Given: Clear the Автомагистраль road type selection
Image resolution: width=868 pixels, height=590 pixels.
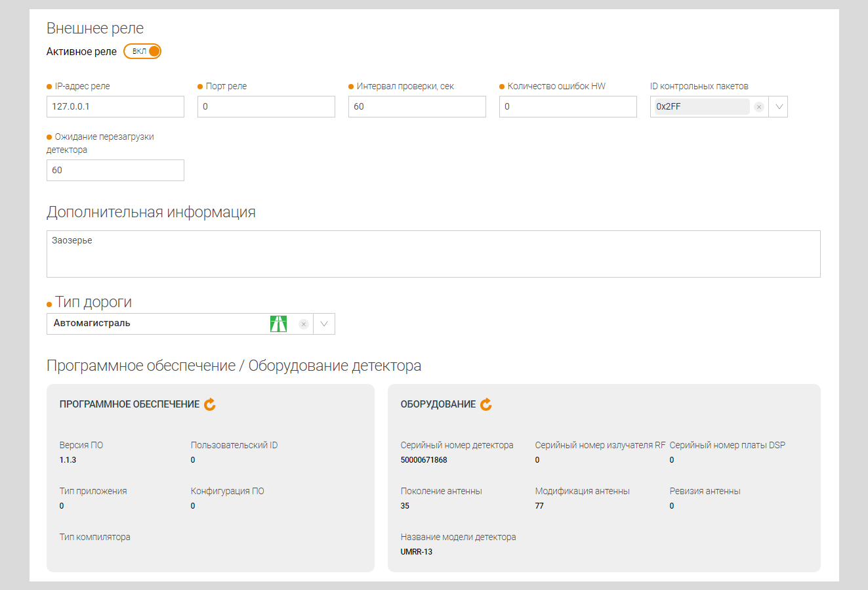Looking at the screenshot, I should point(303,324).
